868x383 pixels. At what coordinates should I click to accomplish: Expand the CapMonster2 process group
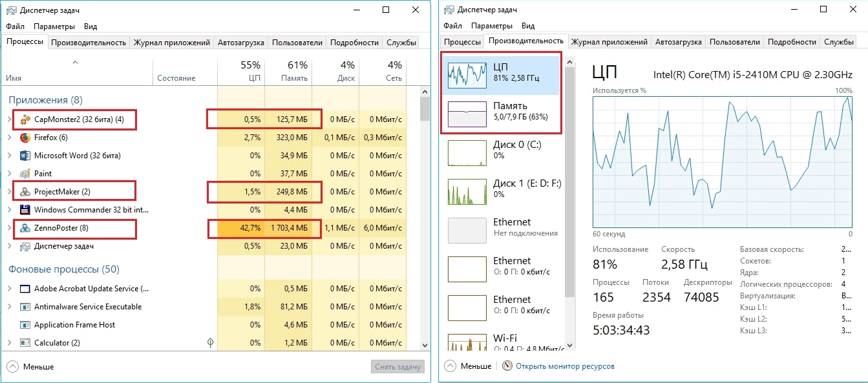[9, 119]
